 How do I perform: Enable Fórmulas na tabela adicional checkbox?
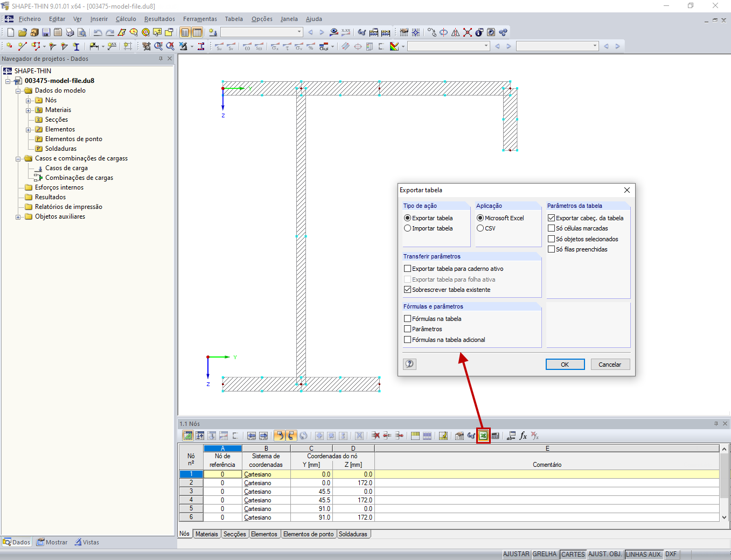coord(407,340)
